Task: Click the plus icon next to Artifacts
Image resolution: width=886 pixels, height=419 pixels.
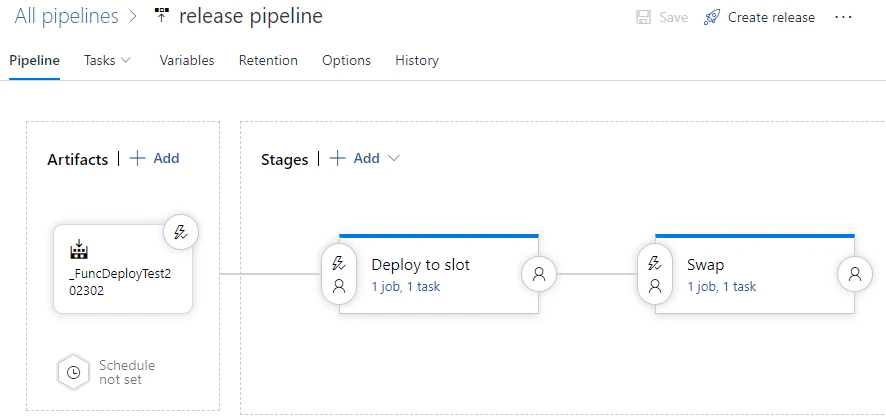Action: 137,159
